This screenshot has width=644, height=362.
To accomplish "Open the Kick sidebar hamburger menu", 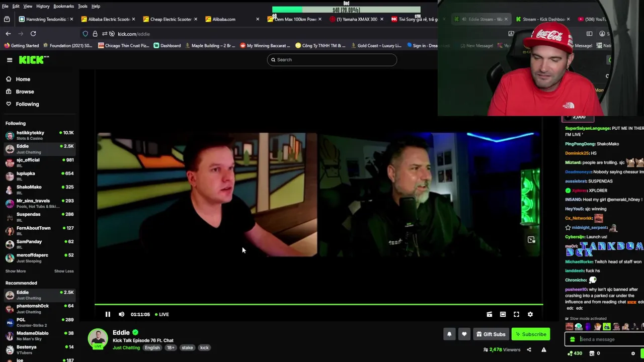I will (x=10, y=60).
